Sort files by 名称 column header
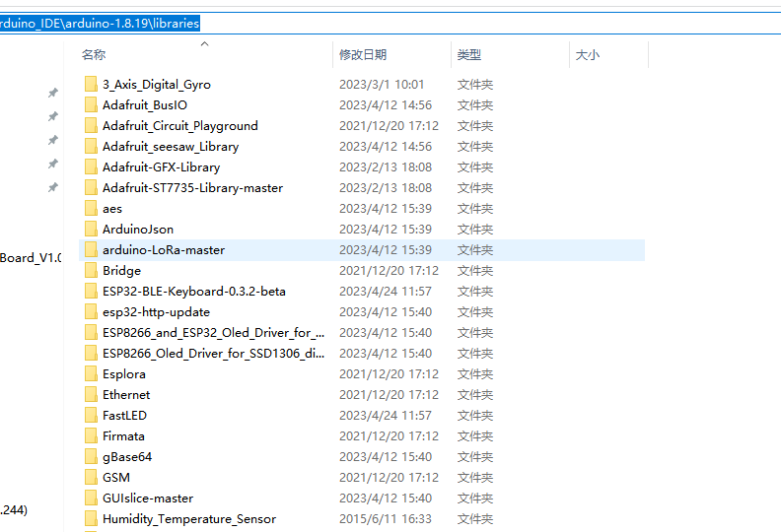The height and width of the screenshot is (532, 781). (94, 55)
